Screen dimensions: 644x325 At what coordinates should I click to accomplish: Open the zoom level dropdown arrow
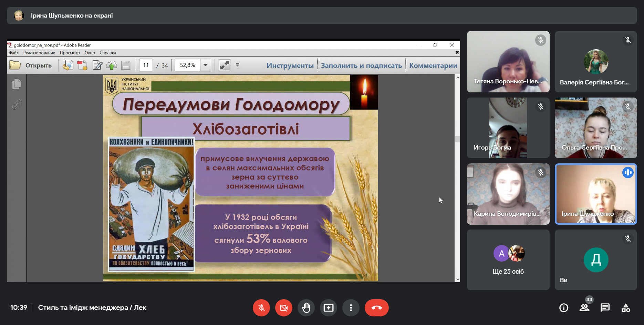pyautogui.click(x=206, y=65)
